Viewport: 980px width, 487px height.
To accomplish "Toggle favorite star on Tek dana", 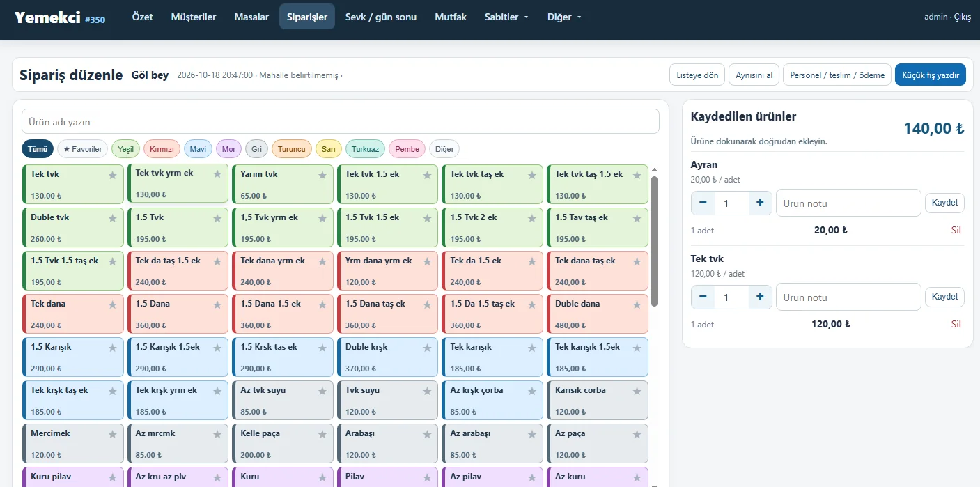I will point(113,305).
